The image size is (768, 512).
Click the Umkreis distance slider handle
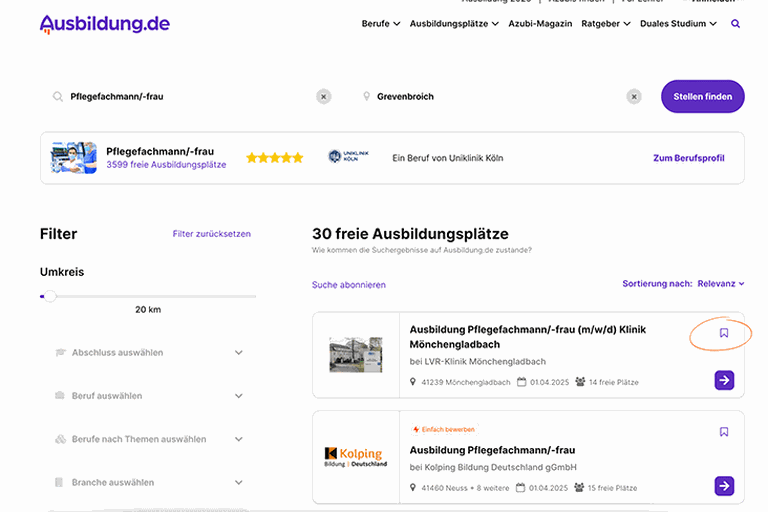point(49,296)
